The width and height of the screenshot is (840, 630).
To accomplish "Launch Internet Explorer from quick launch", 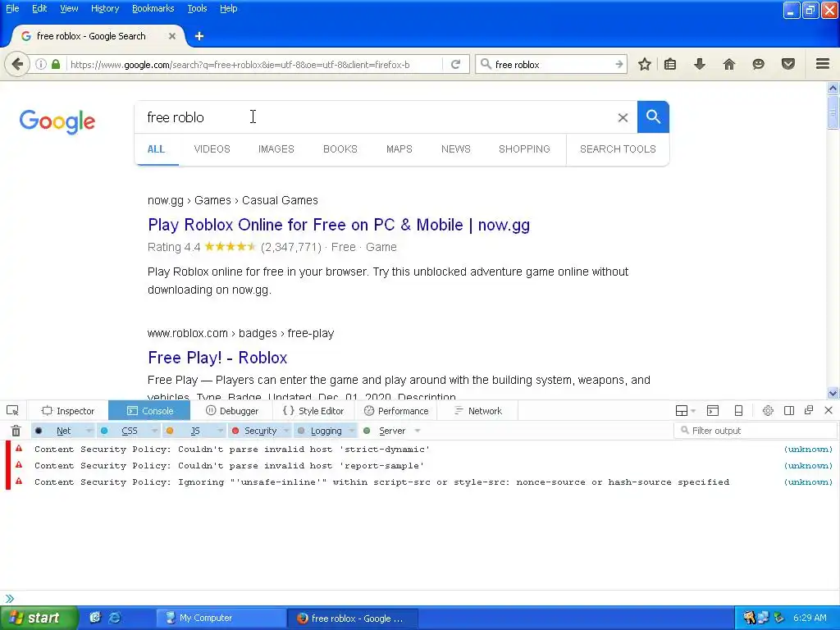I will pos(115,619).
